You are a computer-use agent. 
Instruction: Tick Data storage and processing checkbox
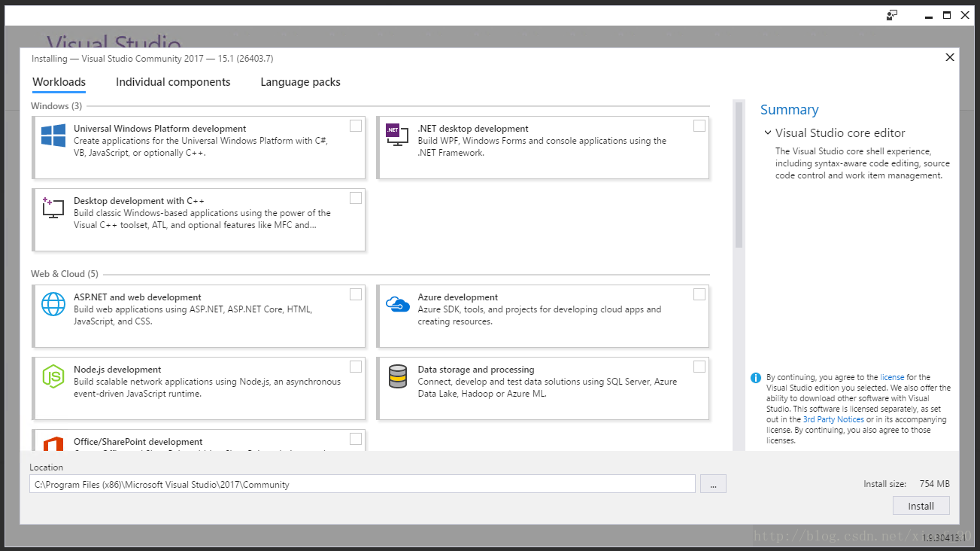pos(699,367)
